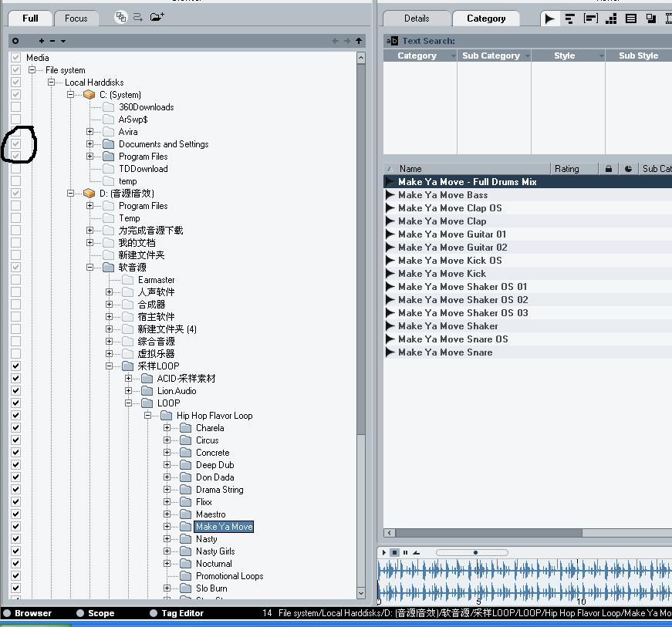Check the TDDownload folder checkbox

click(16, 168)
